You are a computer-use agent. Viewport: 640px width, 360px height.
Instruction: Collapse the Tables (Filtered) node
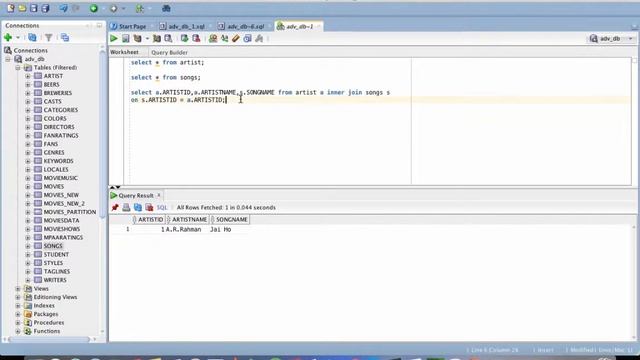pos(18,68)
